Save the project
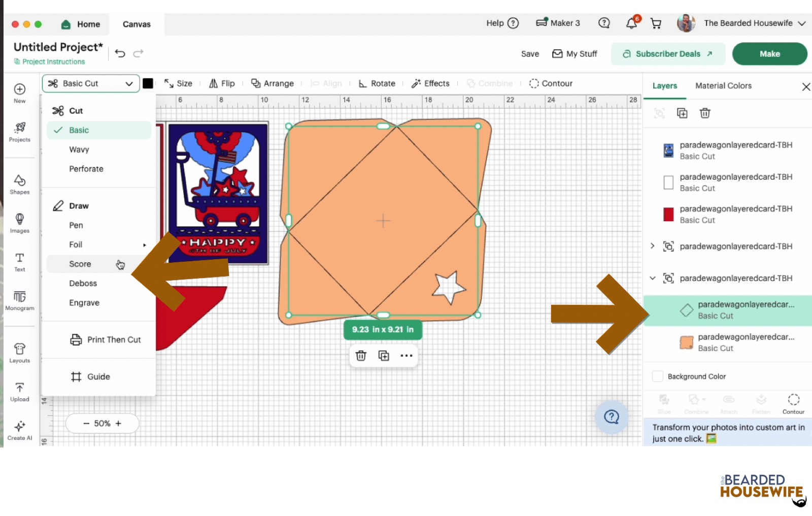 [530, 54]
